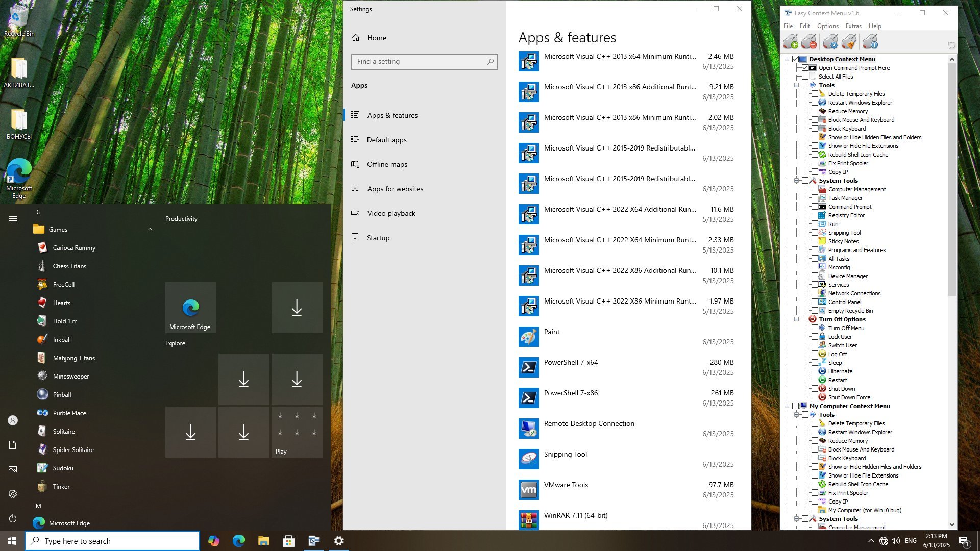Collapse the Desktop Context Menu tree node
The width and height of the screenshot is (980, 551).
pyautogui.click(x=787, y=59)
